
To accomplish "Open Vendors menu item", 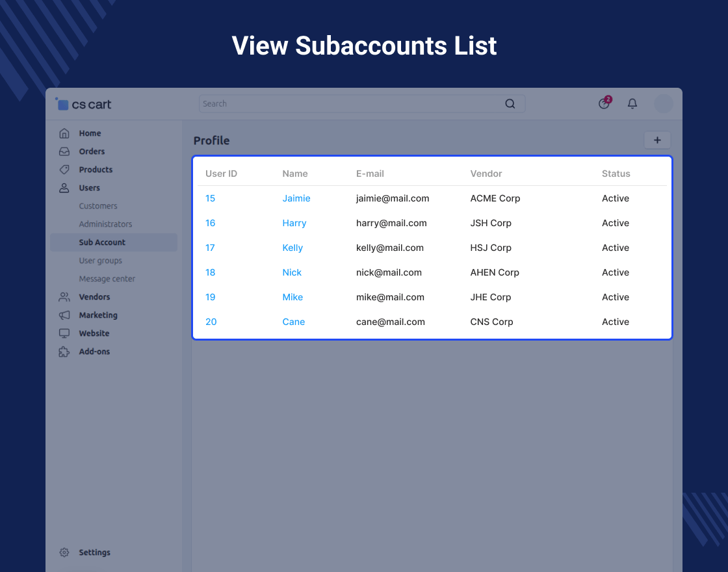I will tap(94, 296).
